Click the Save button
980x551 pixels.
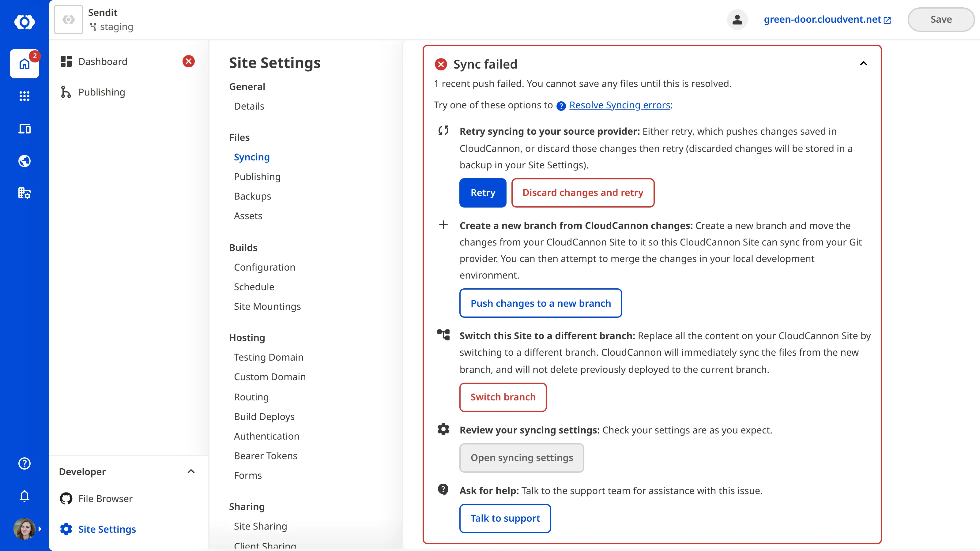click(941, 19)
